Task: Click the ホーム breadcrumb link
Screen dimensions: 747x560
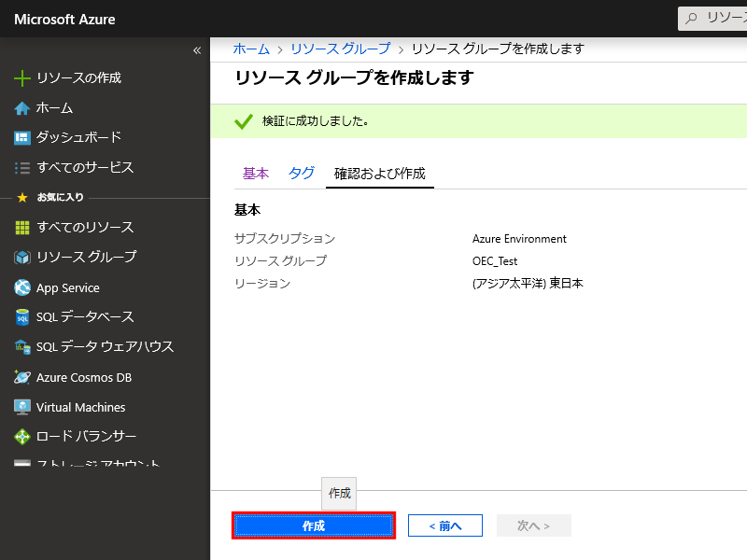Action: tap(251, 49)
